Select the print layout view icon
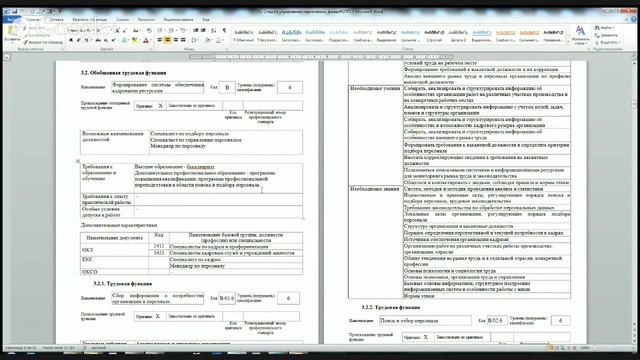640x360 pixels. coord(550,348)
